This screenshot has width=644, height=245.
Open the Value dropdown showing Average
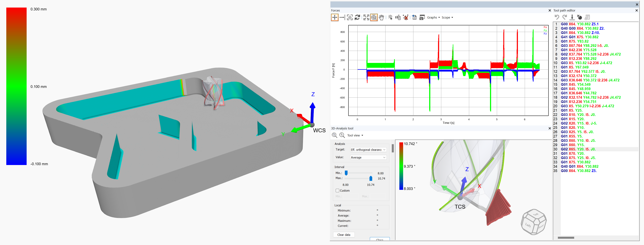(368, 157)
